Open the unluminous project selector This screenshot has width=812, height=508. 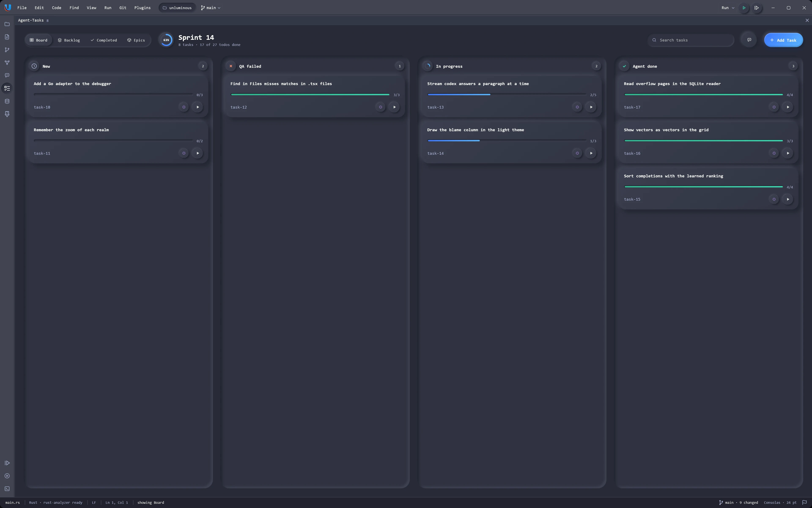pyautogui.click(x=177, y=8)
